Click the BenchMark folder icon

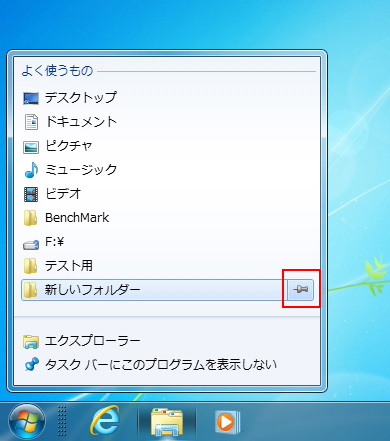point(31,218)
